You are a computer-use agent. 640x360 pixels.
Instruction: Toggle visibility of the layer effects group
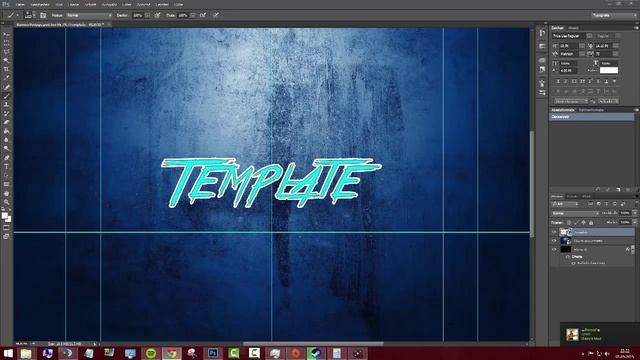click(x=568, y=257)
